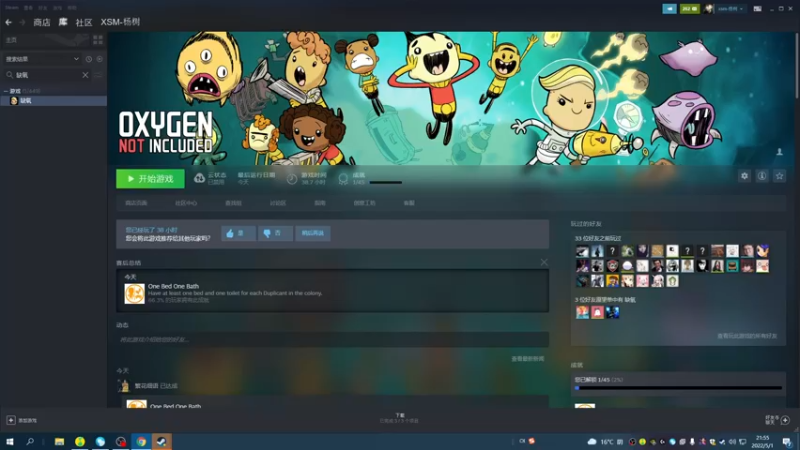This screenshot has width=800, height=450.
Task: Expand the 搜索结果 collection dropdown
Action: click(x=42, y=59)
